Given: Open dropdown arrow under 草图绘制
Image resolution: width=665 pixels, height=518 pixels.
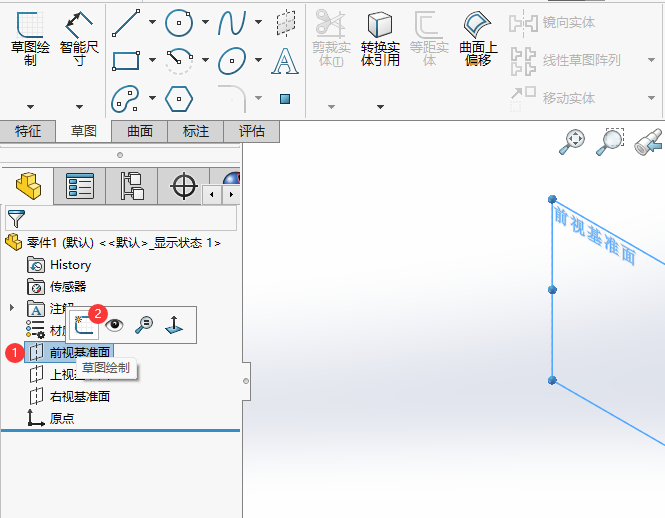Looking at the screenshot, I should pyautogui.click(x=30, y=106).
